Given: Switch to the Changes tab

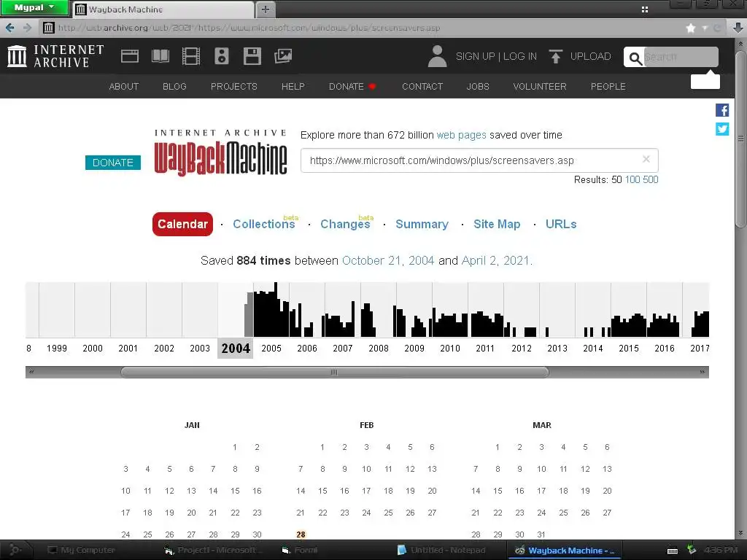Looking at the screenshot, I should [345, 224].
